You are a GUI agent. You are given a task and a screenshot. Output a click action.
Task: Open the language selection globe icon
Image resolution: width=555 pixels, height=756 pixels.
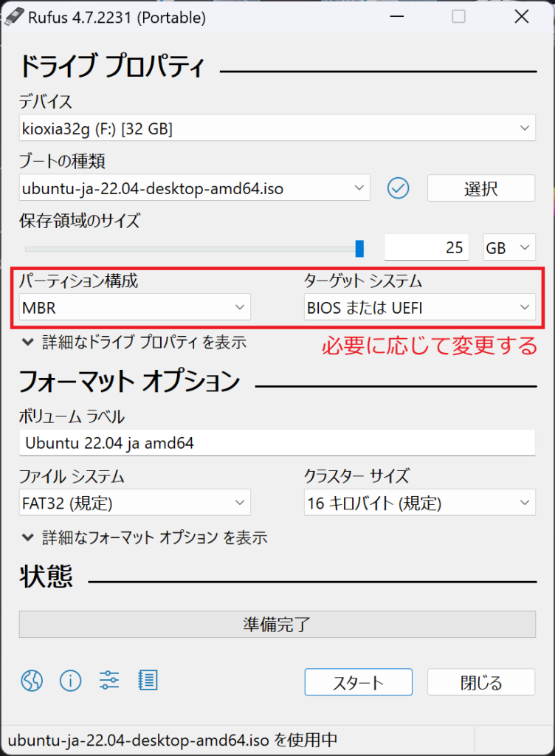pyautogui.click(x=32, y=681)
